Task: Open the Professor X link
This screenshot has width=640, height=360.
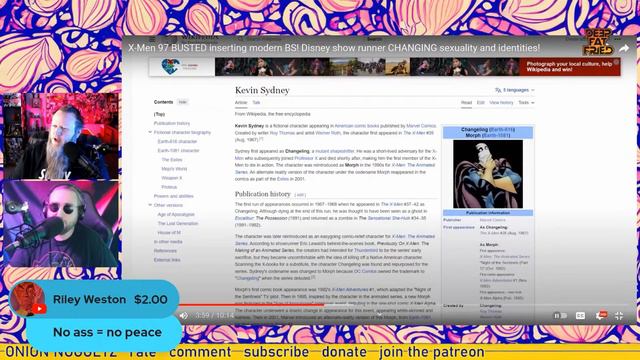Action: tap(306, 158)
